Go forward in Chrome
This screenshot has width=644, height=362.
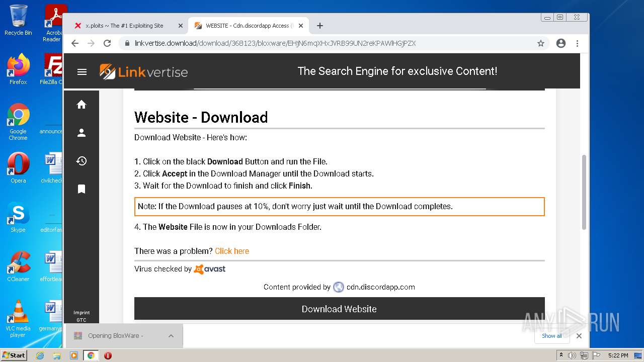click(x=91, y=43)
